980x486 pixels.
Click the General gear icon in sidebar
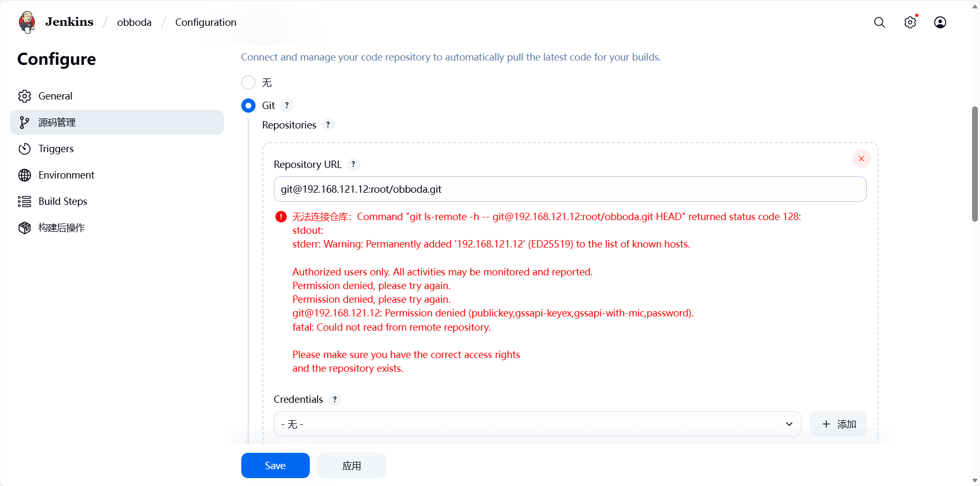pos(25,96)
